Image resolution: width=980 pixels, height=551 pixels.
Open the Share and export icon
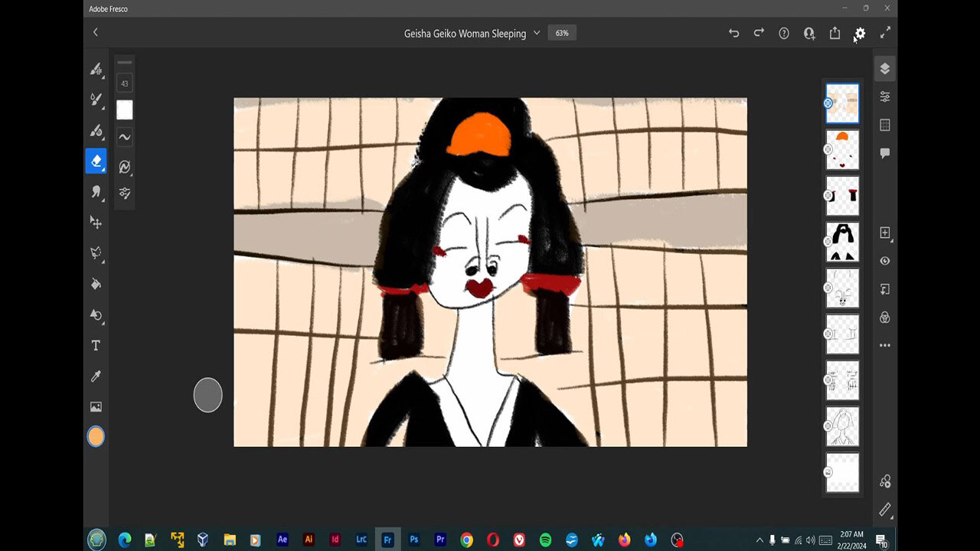835,33
